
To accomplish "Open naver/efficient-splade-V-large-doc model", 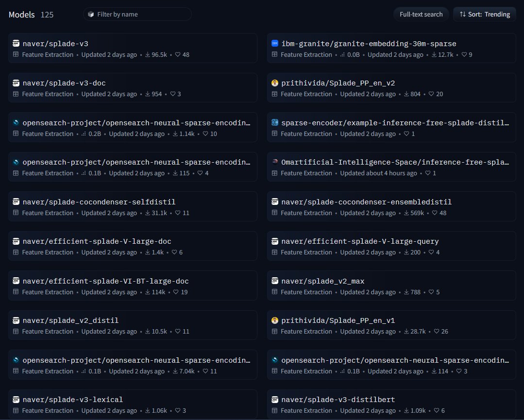I will pos(133,246).
